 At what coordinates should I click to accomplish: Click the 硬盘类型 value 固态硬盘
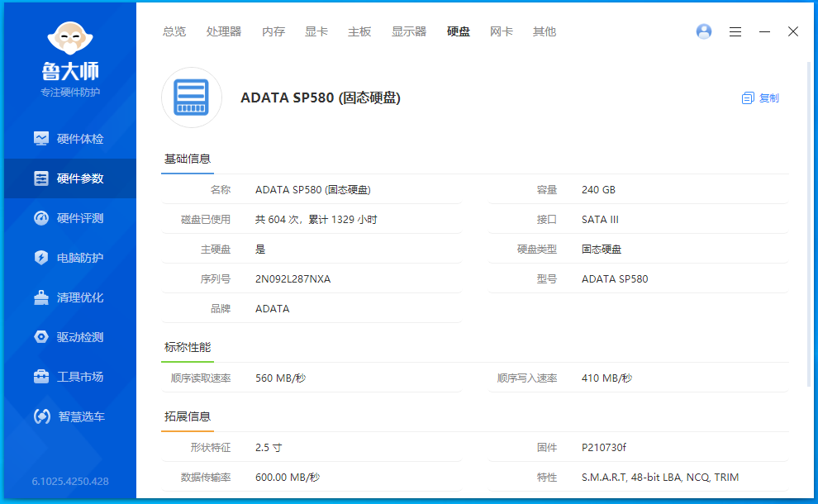(x=602, y=250)
